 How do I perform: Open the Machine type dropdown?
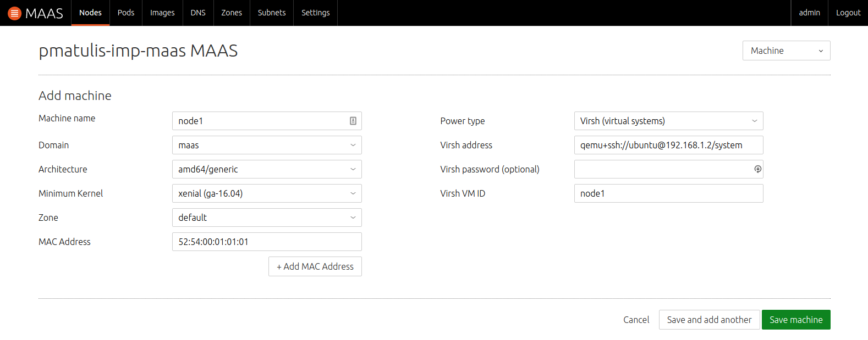(x=787, y=51)
